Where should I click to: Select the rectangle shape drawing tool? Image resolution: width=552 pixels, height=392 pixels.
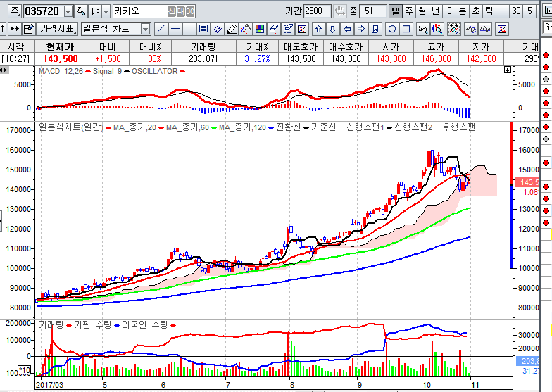point(406,29)
